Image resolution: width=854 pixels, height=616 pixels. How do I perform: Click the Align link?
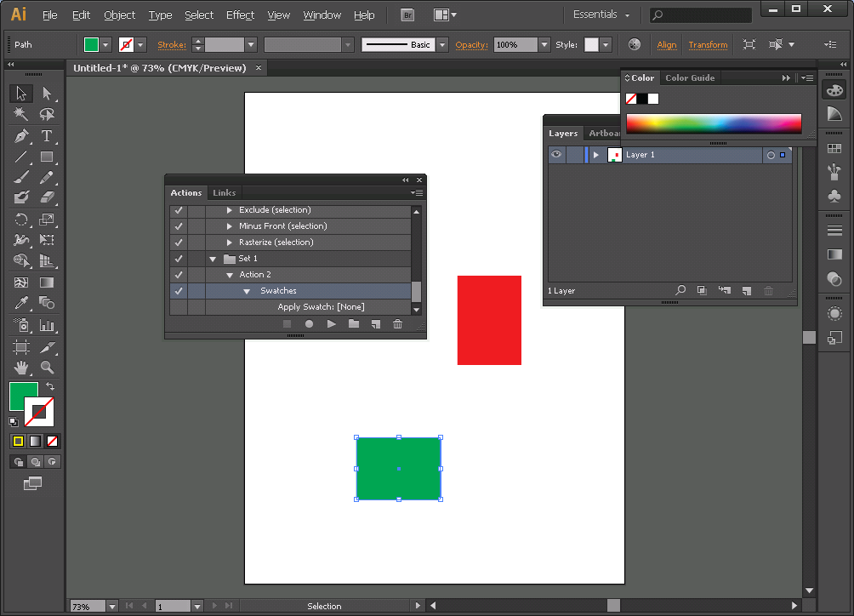[667, 45]
